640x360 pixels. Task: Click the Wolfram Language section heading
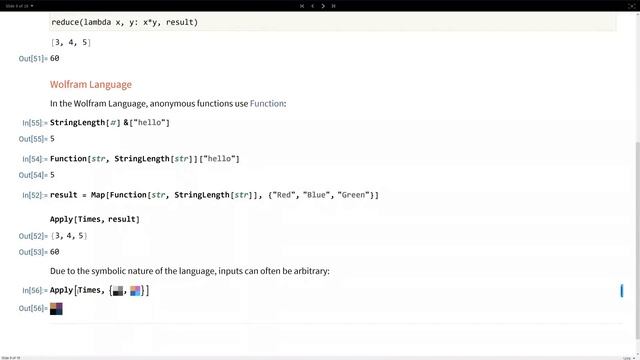91,84
